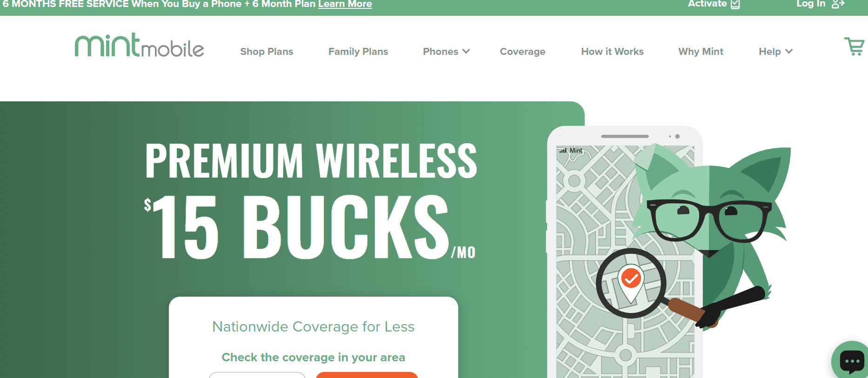This screenshot has width=868, height=378.
Task: Click the Activate link in top bar
Action: click(707, 4)
